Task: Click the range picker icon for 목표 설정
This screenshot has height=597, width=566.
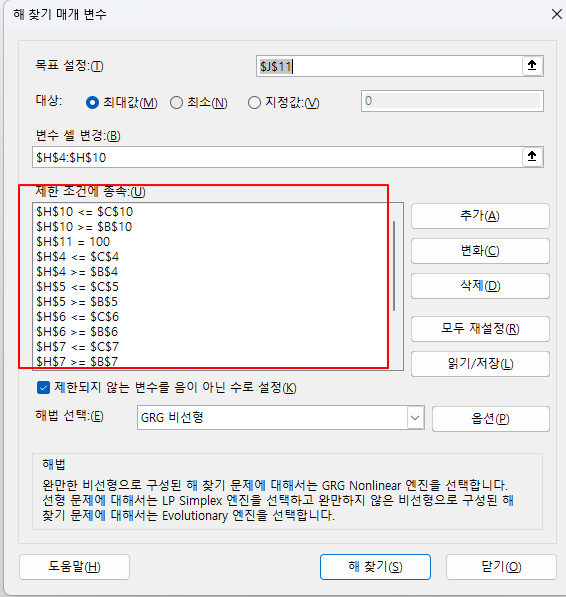Action: 532,66
